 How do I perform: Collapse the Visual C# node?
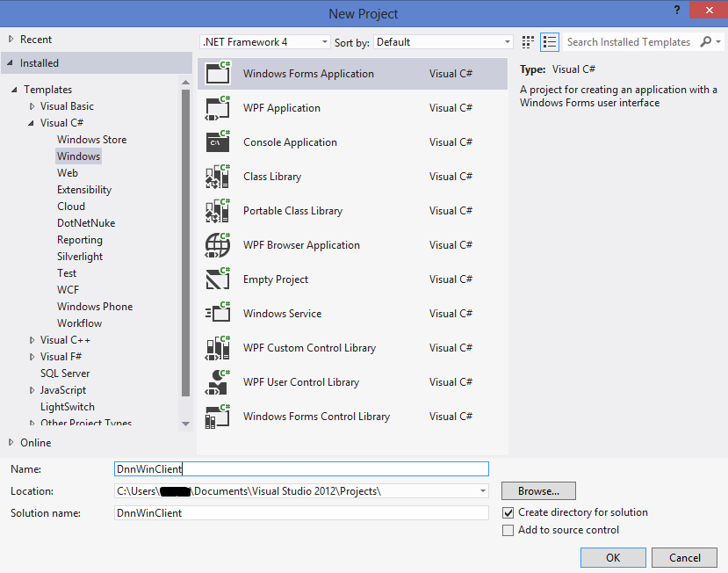31,123
